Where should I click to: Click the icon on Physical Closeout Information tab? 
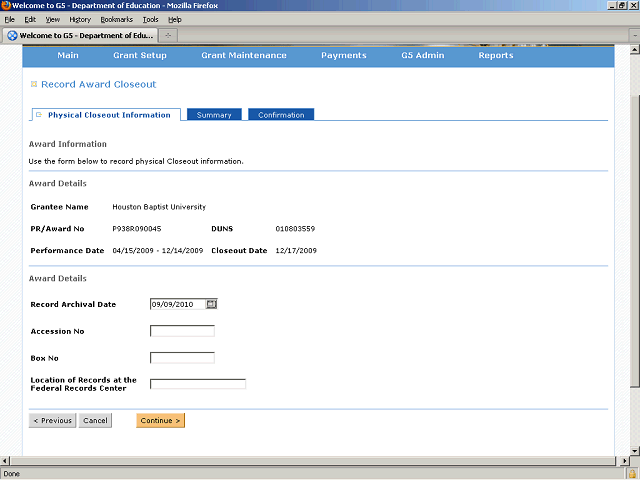(x=39, y=115)
